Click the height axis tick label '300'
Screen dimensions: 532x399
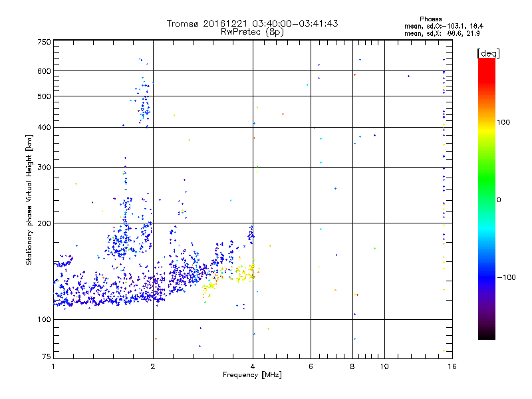44,168
